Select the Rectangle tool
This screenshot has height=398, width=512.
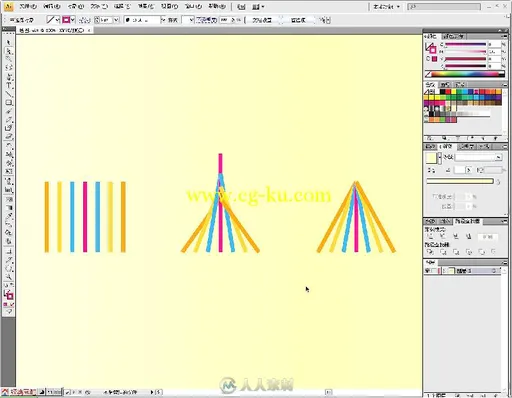click(x=8, y=103)
